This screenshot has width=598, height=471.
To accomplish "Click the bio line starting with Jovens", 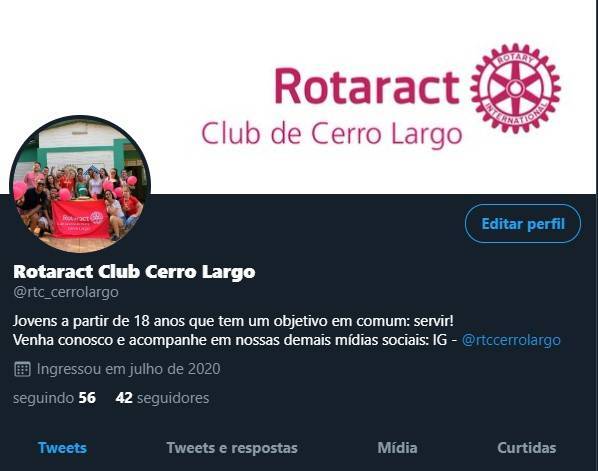I will pos(233,321).
